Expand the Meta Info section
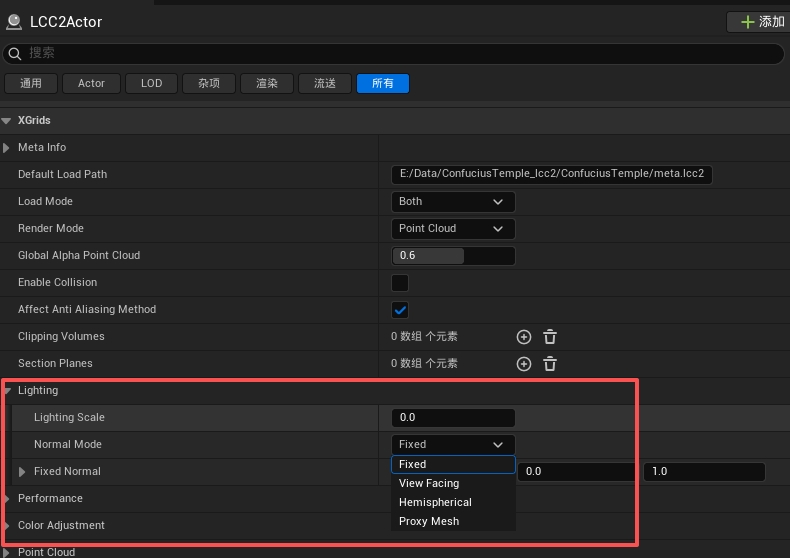The height and width of the screenshot is (558, 790). pyautogui.click(x=6, y=148)
